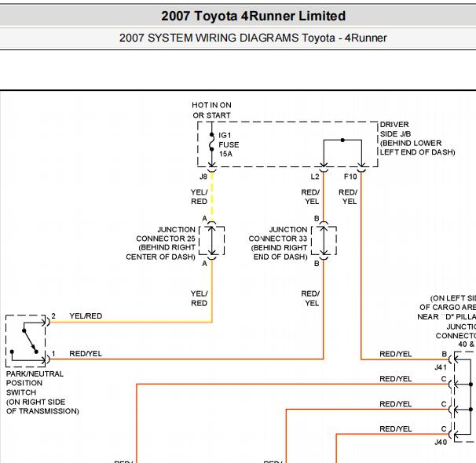The height and width of the screenshot is (463, 476).
Task: Click the YEL/RED label at switch pin 2
Action: pyautogui.click(x=86, y=316)
